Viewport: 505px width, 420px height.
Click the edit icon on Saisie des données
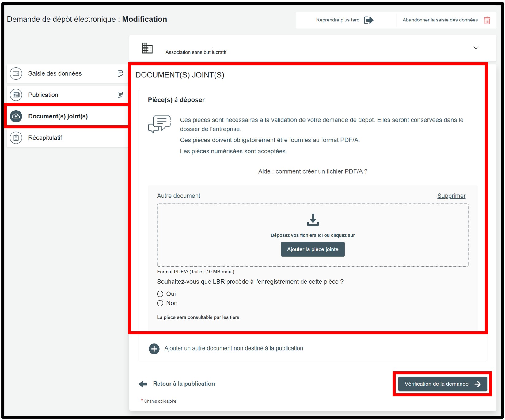pyautogui.click(x=120, y=73)
